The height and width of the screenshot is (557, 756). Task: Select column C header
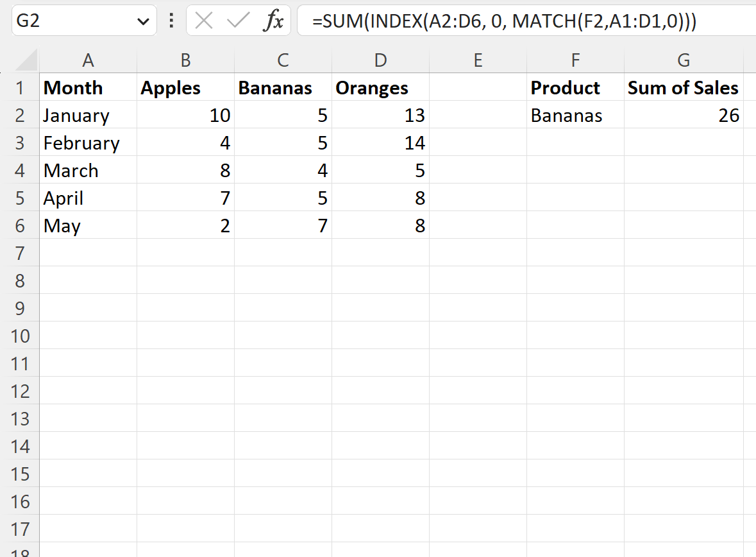click(283, 60)
